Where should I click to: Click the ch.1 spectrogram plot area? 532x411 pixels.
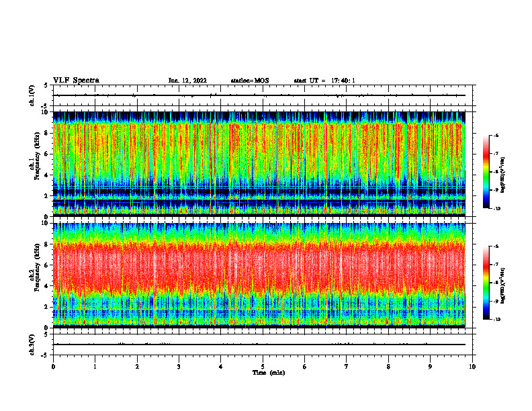259,164
